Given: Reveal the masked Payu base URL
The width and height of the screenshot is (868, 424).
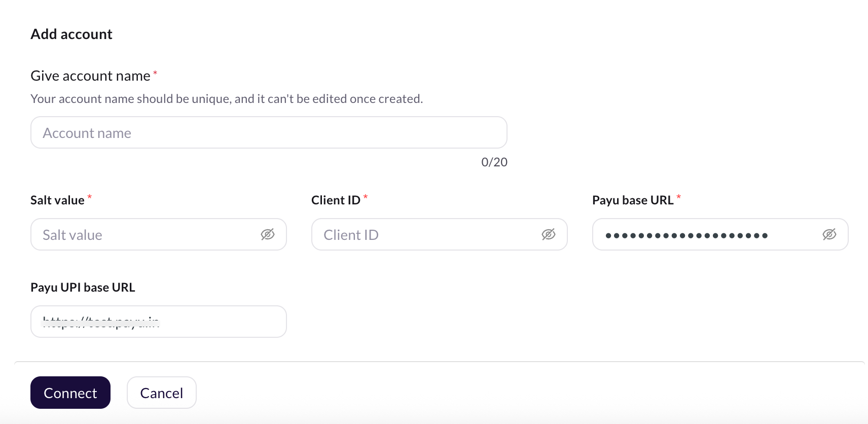Looking at the screenshot, I should (829, 234).
